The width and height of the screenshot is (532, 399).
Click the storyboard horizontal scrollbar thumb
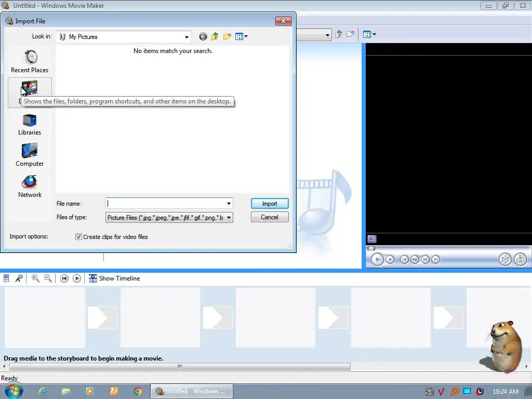180,366
